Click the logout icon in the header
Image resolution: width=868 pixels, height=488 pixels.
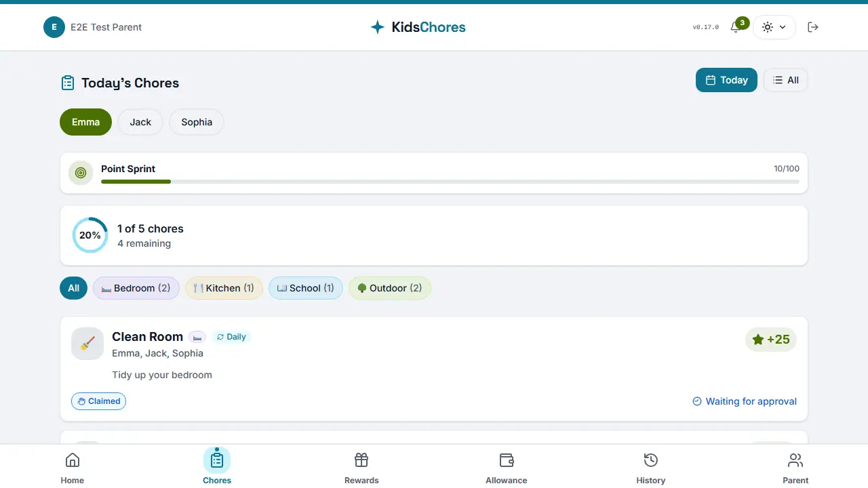coord(813,27)
